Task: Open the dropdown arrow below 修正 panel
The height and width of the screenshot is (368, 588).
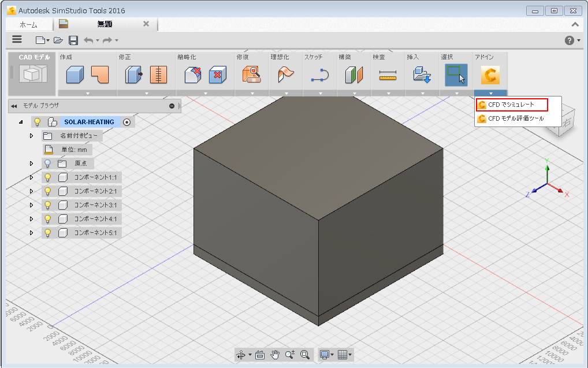Action: point(146,93)
